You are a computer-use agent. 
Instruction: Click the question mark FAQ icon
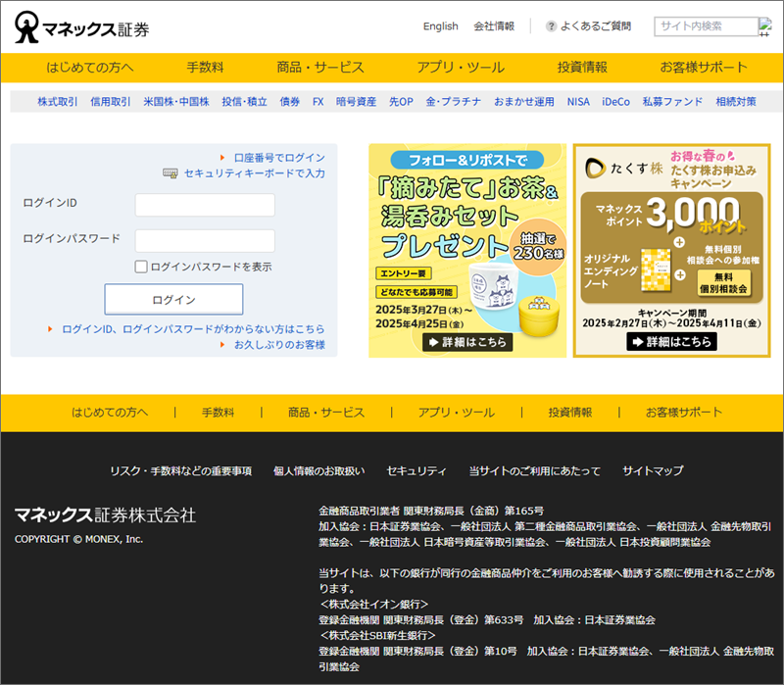551,26
